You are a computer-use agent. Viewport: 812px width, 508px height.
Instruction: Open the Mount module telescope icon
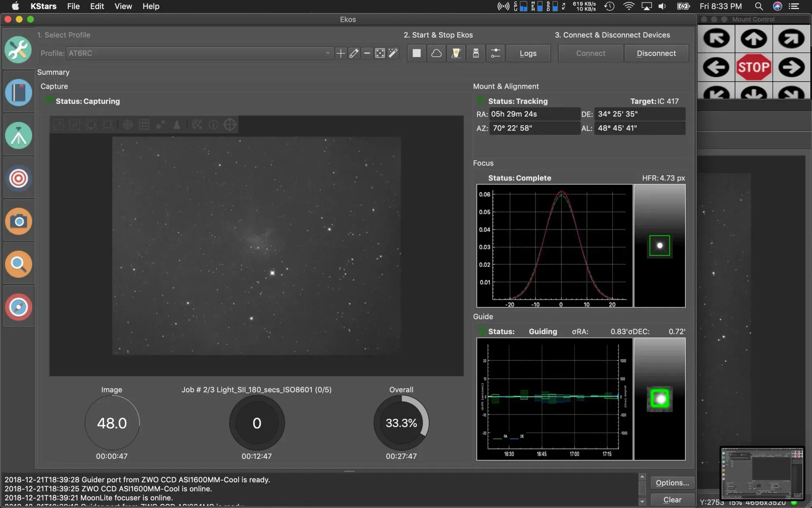tap(18, 135)
